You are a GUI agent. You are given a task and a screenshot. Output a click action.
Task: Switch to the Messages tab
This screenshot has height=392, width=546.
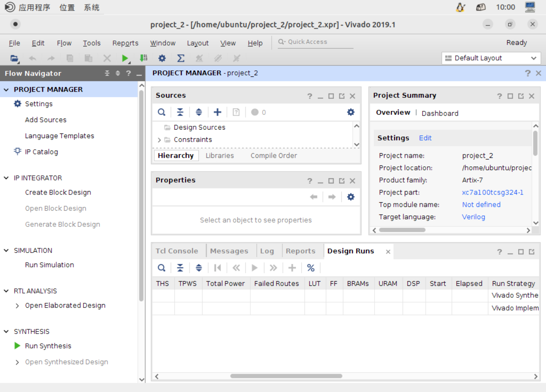click(x=229, y=251)
